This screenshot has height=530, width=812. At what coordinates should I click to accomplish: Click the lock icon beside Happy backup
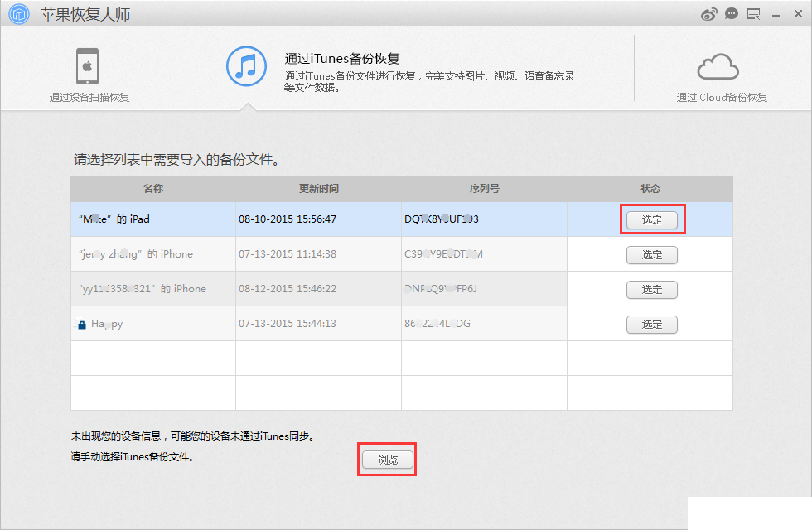pos(81,325)
